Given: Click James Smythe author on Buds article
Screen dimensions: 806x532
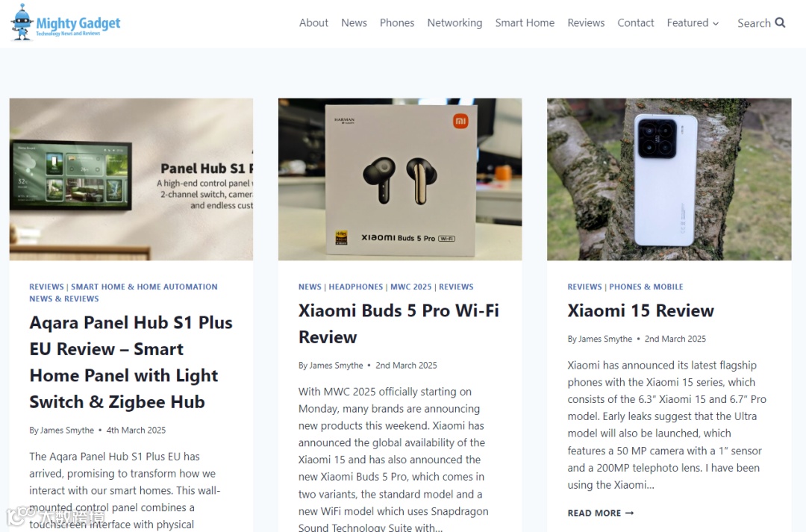Looking at the screenshot, I should 336,366.
